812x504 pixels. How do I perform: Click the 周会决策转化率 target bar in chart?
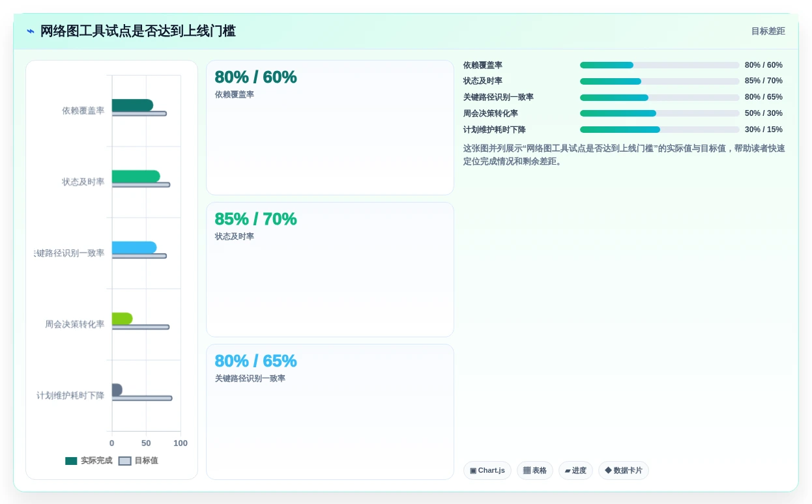point(140,327)
